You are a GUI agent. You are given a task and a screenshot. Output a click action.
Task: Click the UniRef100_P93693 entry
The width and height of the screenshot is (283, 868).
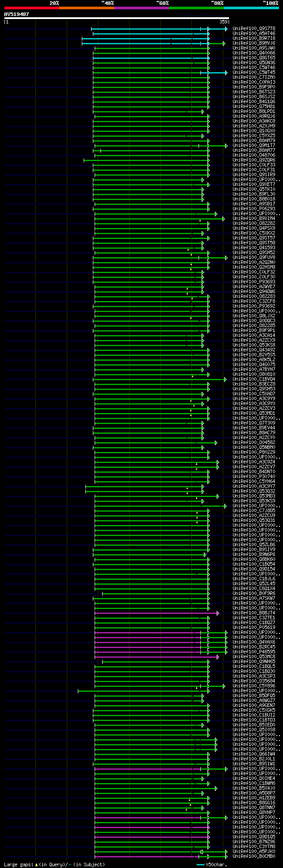point(254,282)
